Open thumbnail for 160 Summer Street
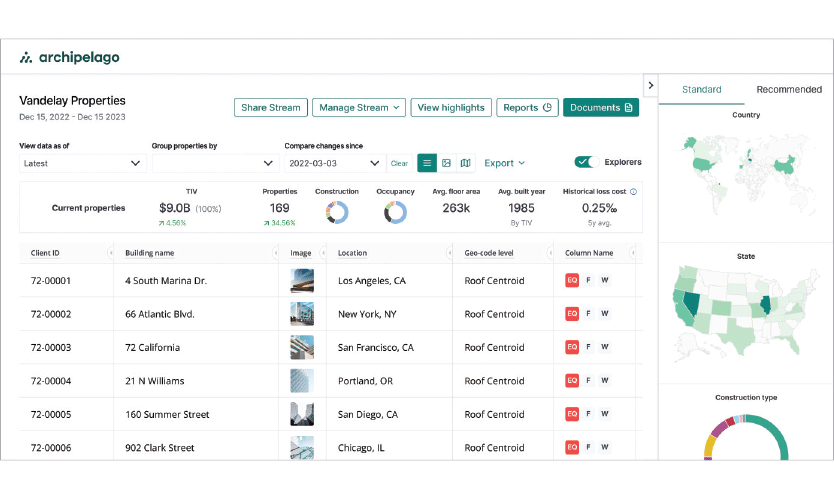Image resolution: width=834 pixels, height=500 pixels. tap(302, 414)
